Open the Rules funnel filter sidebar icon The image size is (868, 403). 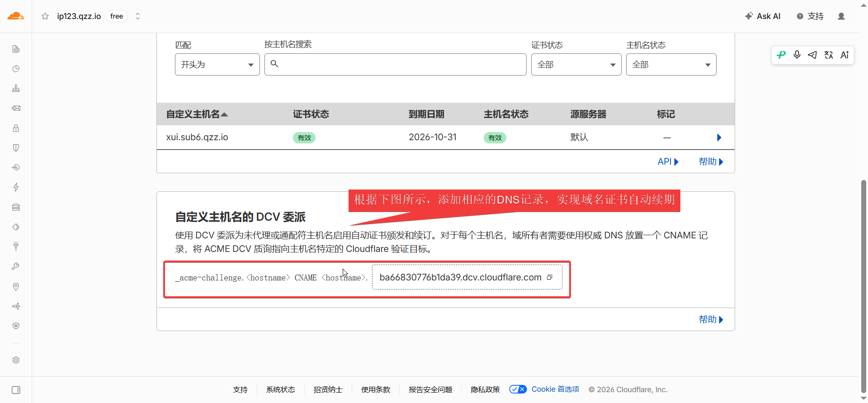[16, 247]
